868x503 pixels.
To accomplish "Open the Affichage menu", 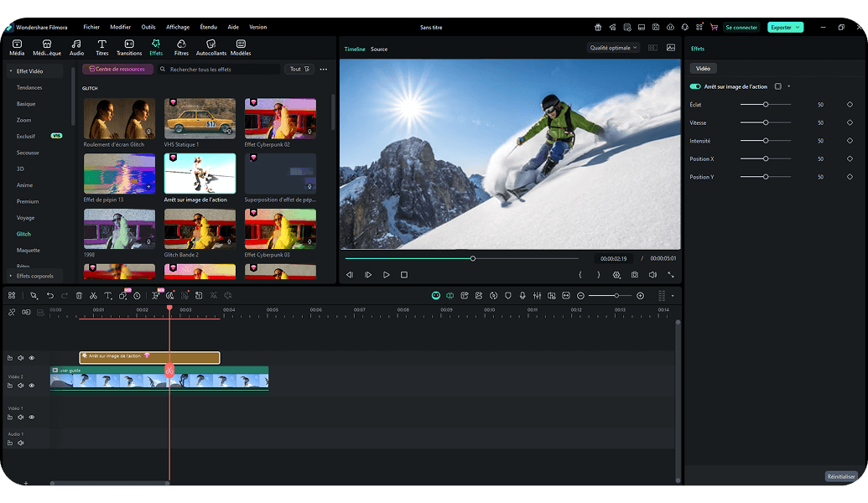I will point(177,27).
